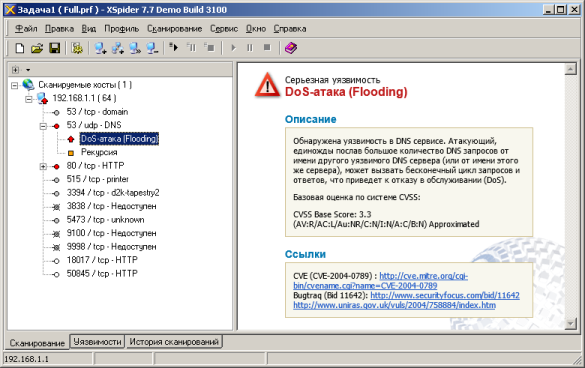The height and width of the screenshot is (368, 585).
Task: Select the DoS-атака (Flooding) tree item
Action: (119, 139)
